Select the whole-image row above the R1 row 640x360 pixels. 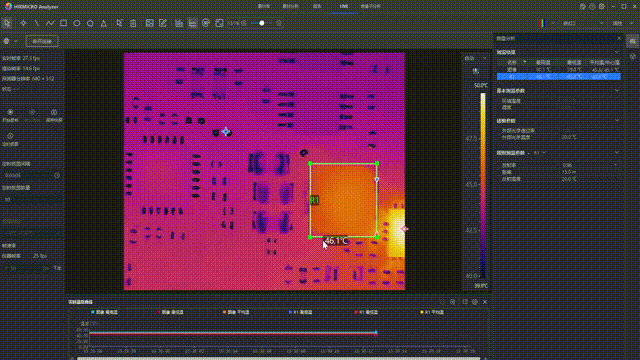point(559,70)
